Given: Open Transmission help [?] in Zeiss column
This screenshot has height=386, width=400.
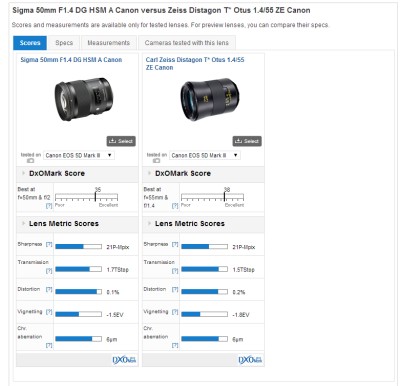Looking at the screenshot, I should tap(175, 271).
